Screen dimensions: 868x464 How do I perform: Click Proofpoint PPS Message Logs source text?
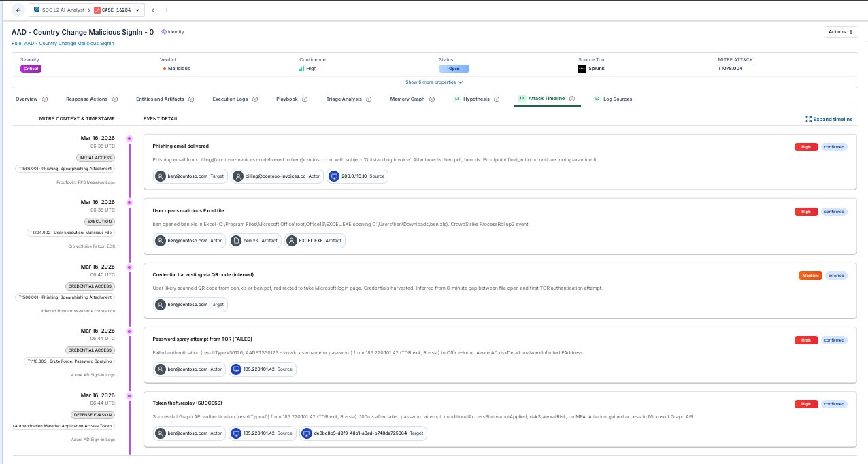(86, 182)
